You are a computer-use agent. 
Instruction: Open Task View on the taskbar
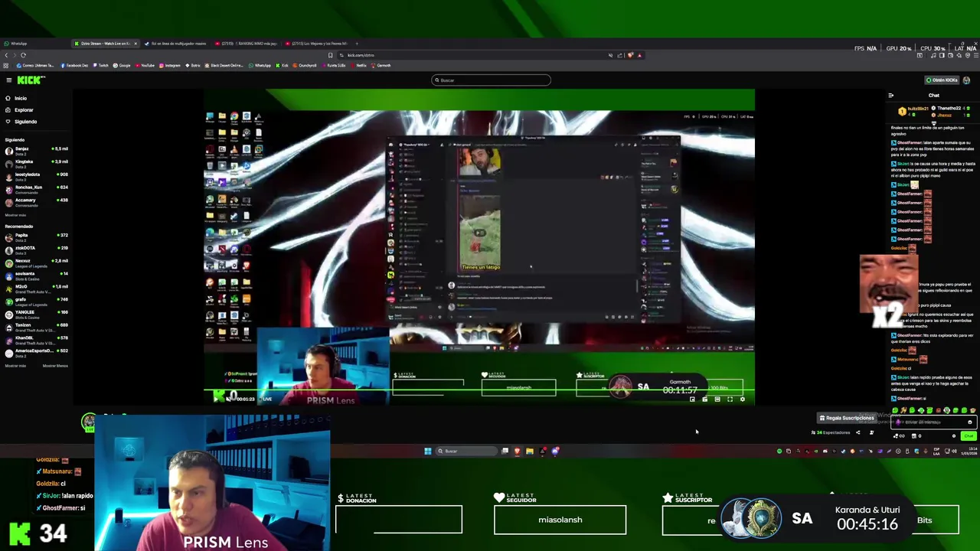tap(505, 451)
